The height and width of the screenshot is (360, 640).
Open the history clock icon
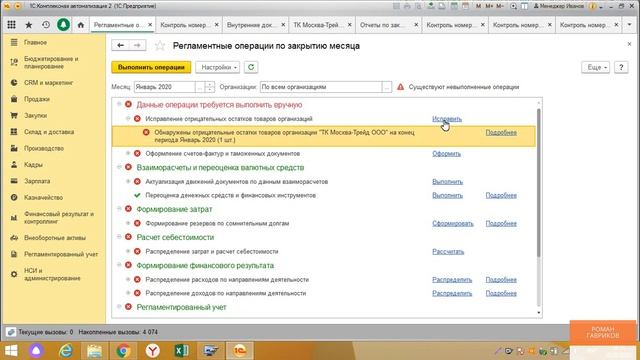click(x=46, y=25)
